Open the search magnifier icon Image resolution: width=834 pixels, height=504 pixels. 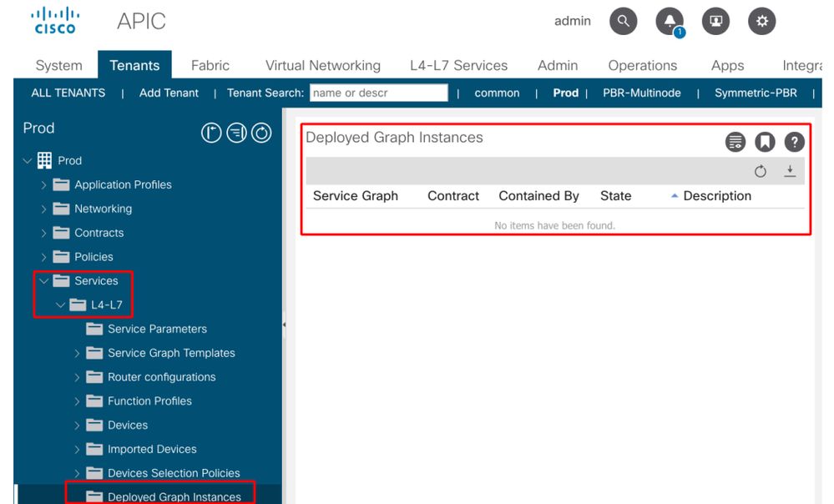coord(624,21)
